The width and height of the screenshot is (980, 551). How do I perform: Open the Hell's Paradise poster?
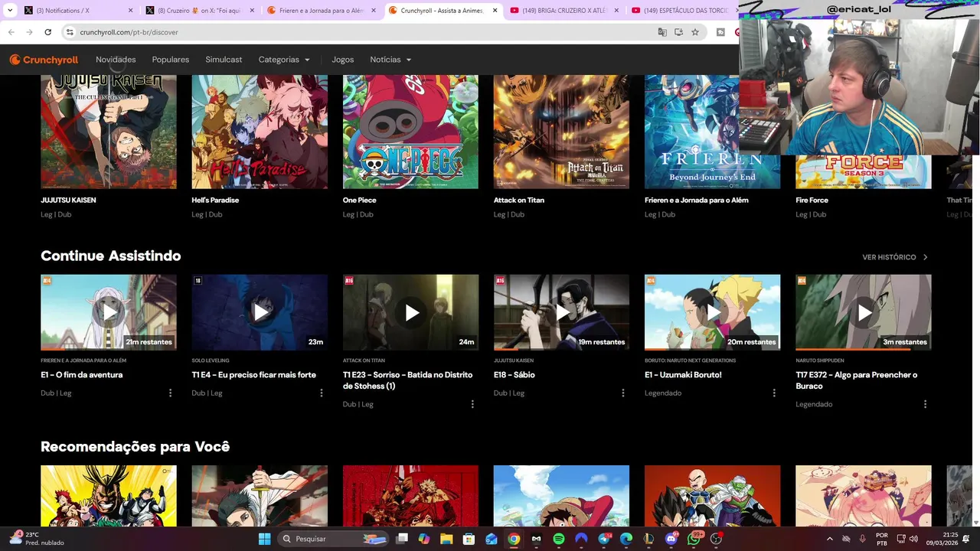(x=260, y=132)
